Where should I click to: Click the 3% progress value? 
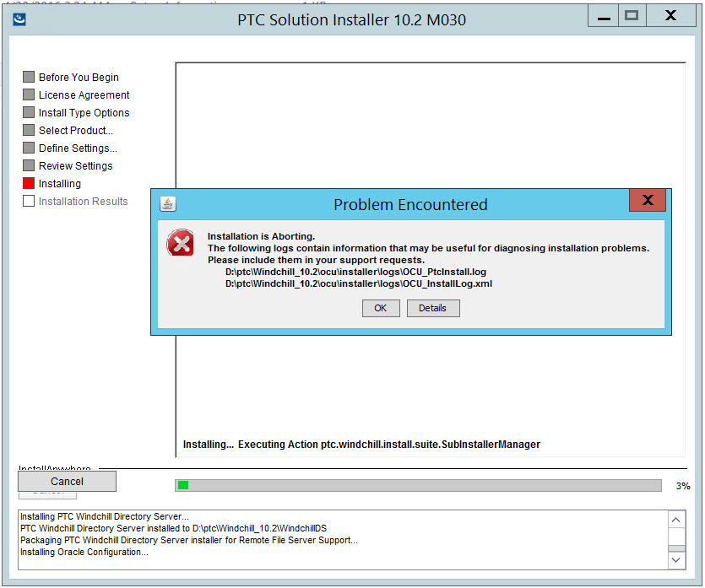click(x=683, y=486)
